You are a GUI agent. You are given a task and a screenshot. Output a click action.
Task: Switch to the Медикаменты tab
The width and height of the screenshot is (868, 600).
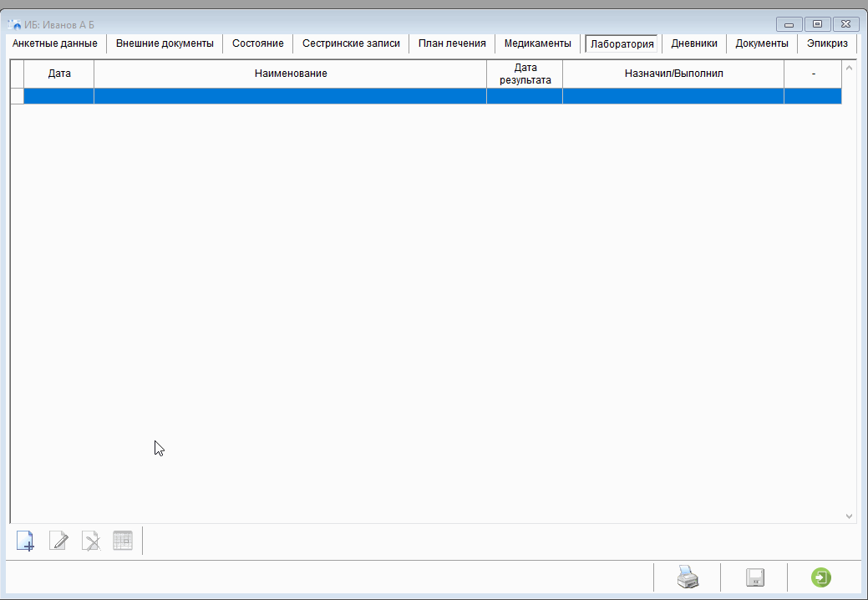[x=537, y=43]
